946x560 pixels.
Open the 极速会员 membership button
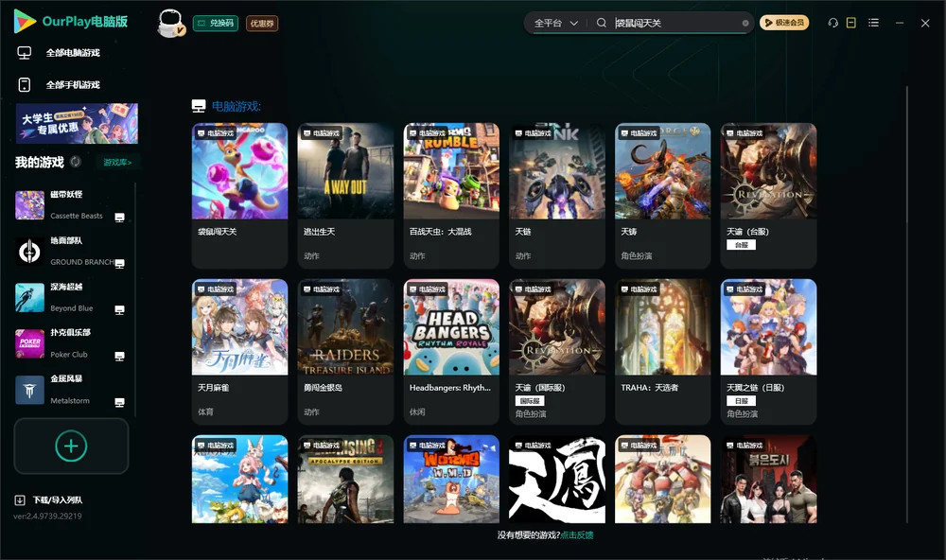pos(784,23)
